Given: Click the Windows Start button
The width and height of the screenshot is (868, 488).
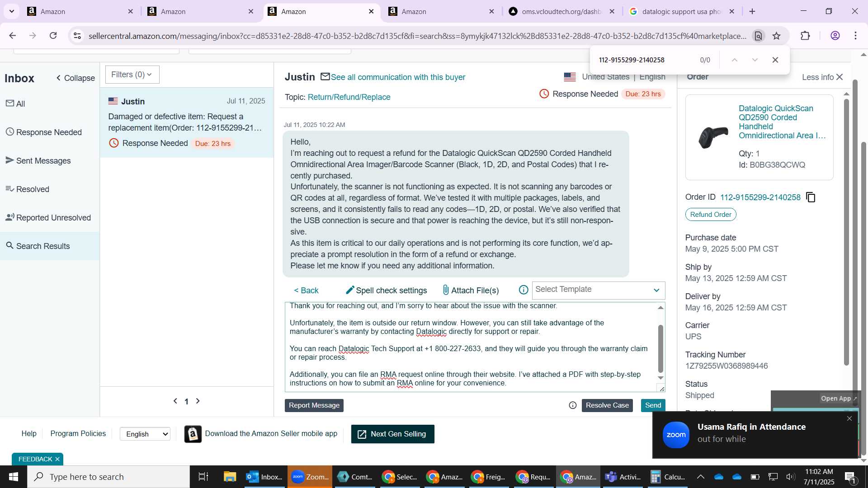Looking at the screenshot, I should (13, 477).
